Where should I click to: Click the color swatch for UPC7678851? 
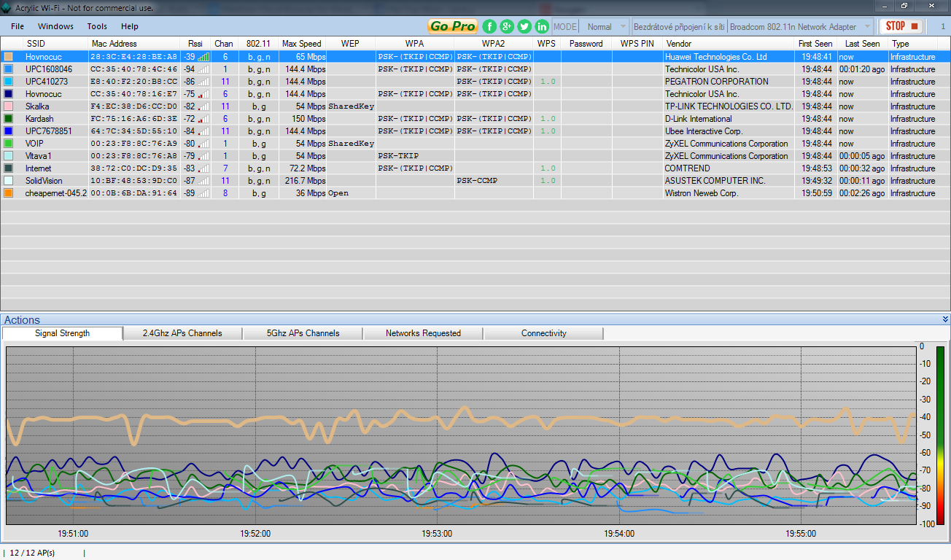8,131
